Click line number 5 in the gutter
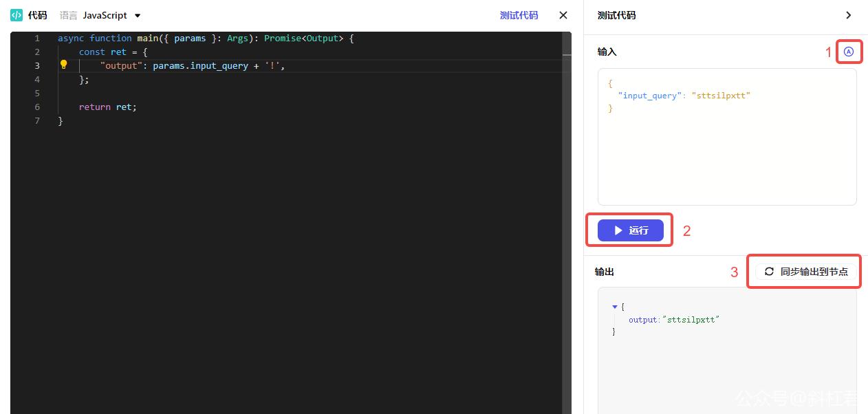This screenshot has width=868, height=414. coord(37,93)
